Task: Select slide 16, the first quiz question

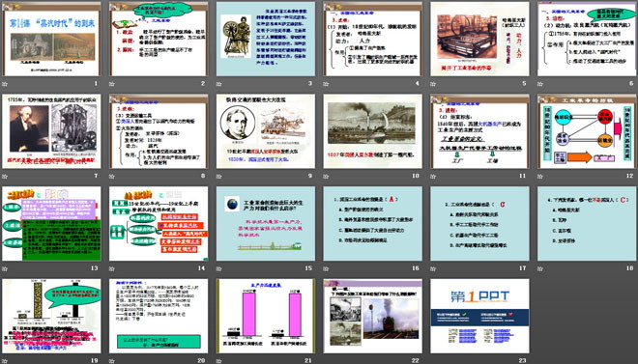Action: 373,223
